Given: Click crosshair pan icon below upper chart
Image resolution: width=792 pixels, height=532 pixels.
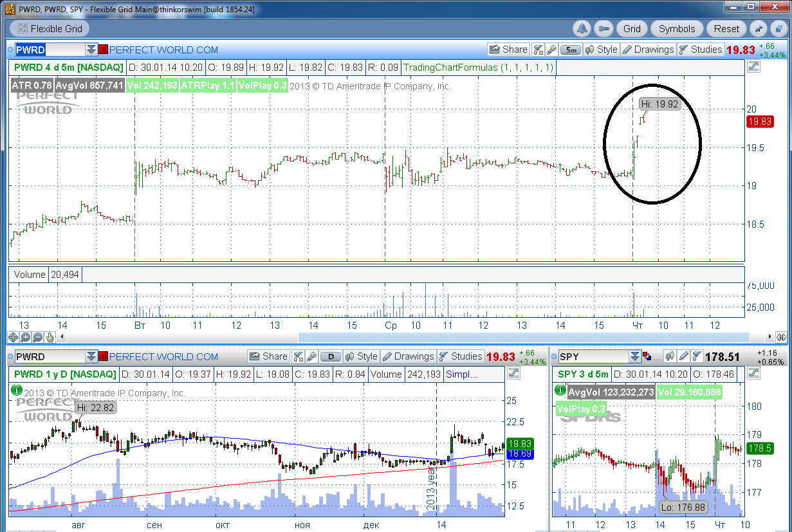Looking at the screenshot, I should pos(14,337).
